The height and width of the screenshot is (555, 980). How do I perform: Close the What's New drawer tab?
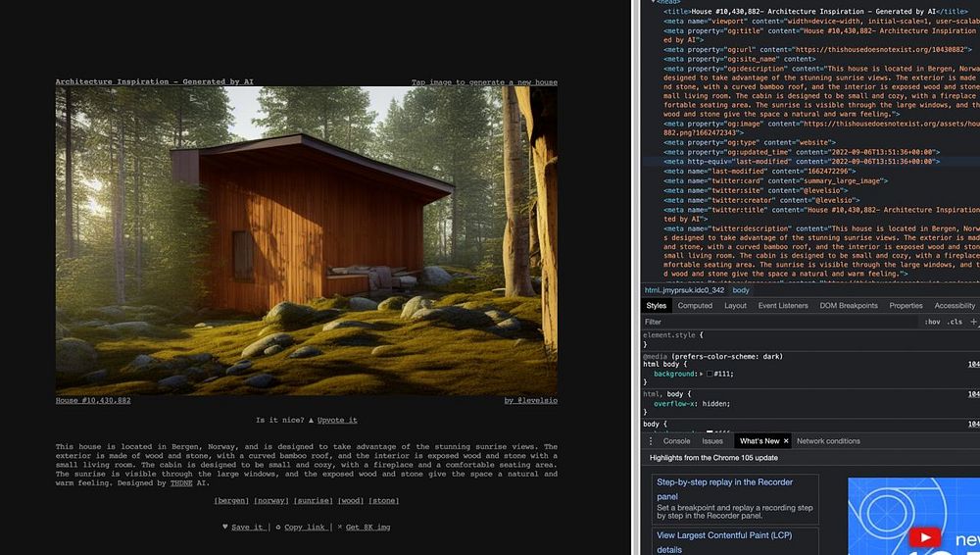tap(786, 441)
